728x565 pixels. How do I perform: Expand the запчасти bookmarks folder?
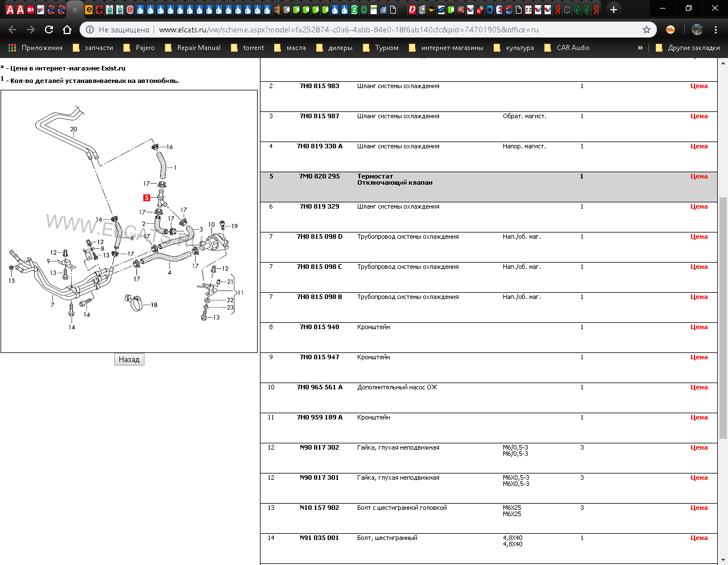click(x=93, y=48)
